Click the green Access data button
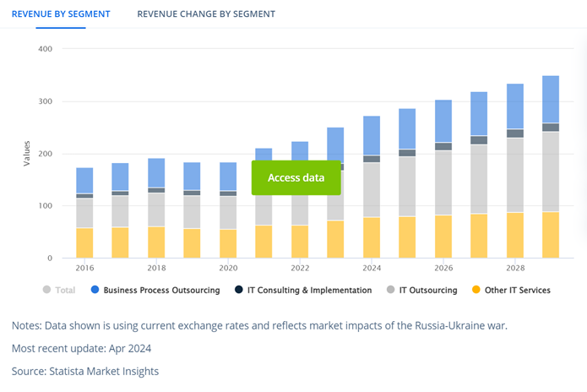The width and height of the screenshot is (587, 392). click(x=296, y=177)
